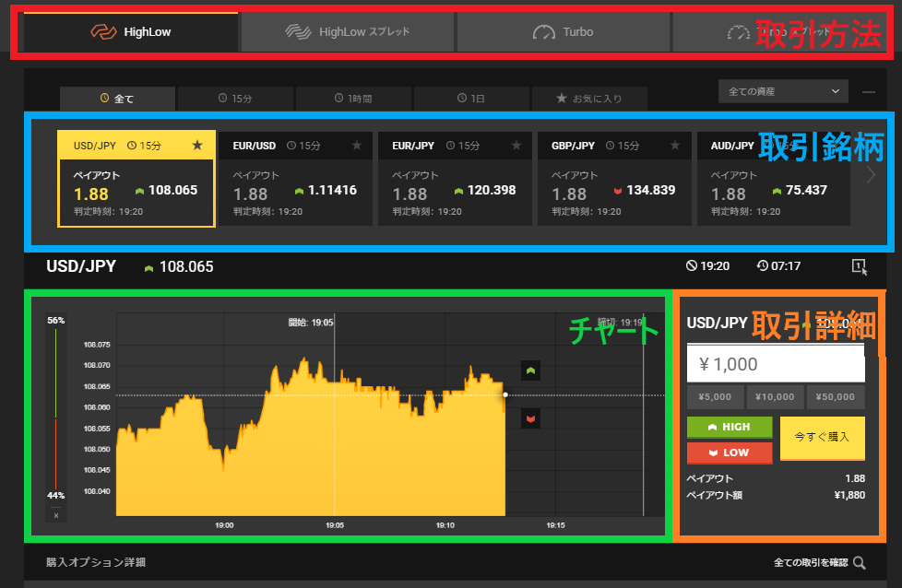The height and width of the screenshot is (588, 902).
Task: Click the 開始: 19:05 chart marker
Action: click(x=311, y=323)
